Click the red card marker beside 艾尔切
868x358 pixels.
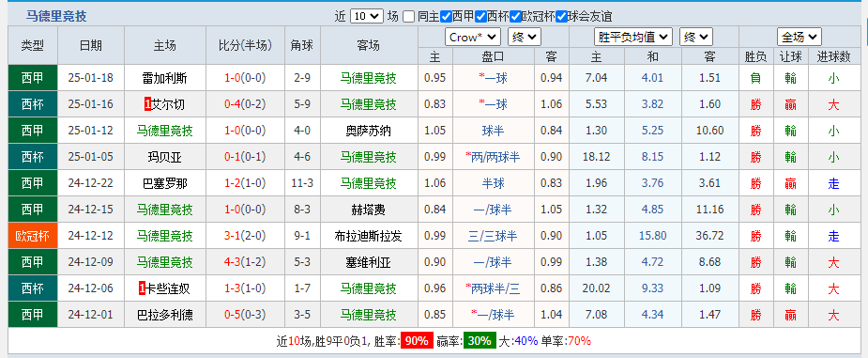(148, 104)
